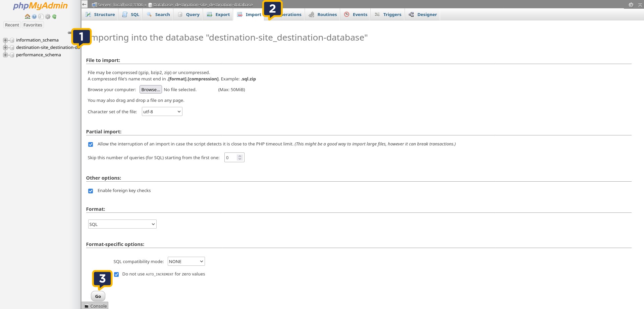This screenshot has width=644, height=309.
Task: Select performance_schema in the database tree
Action: 39,55
